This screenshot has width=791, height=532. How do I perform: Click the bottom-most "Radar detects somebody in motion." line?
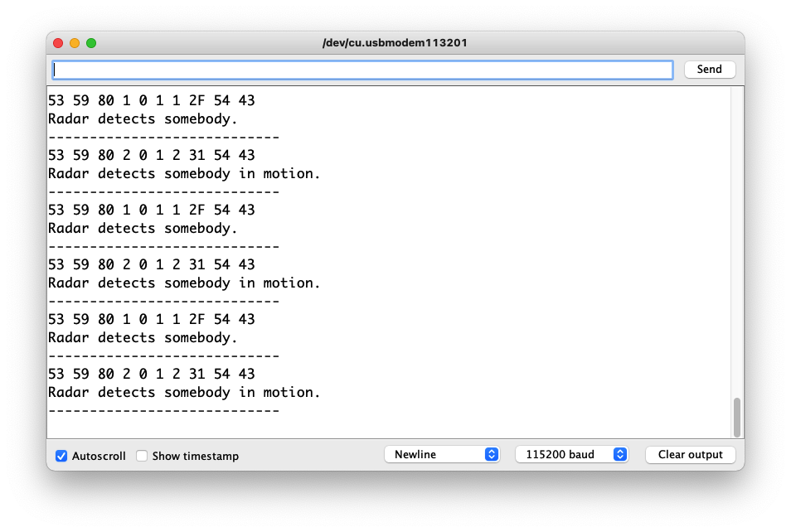click(x=184, y=392)
